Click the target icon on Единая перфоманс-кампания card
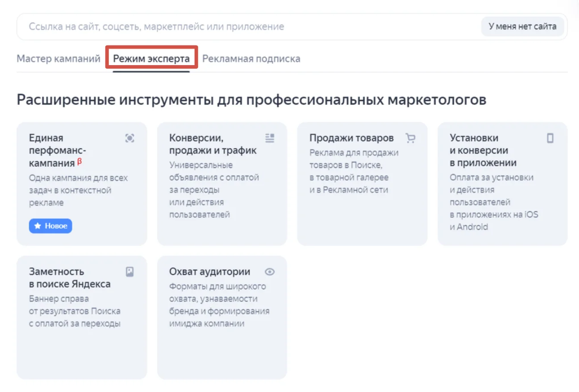 (x=129, y=138)
